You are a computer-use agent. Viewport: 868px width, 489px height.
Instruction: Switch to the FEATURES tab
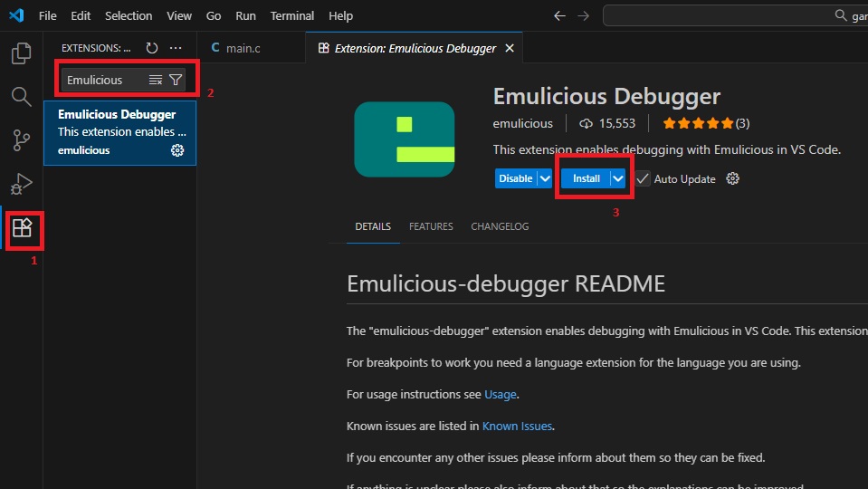[x=431, y=226]
